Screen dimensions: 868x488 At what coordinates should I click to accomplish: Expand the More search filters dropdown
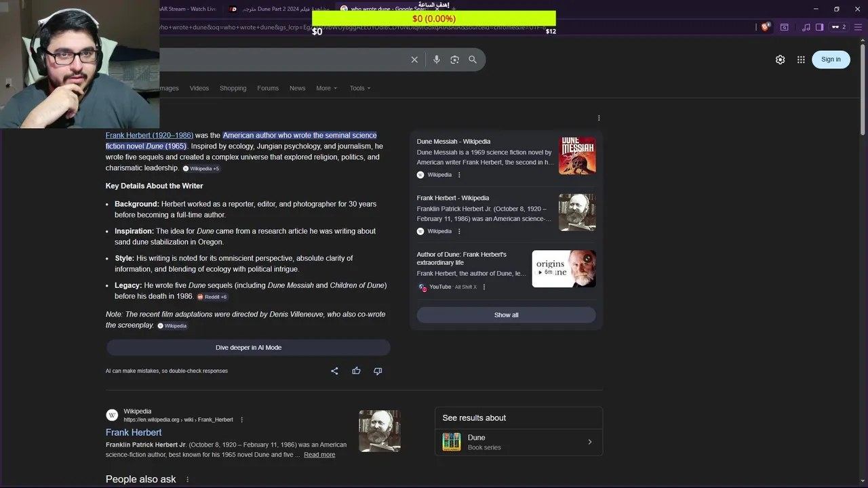(x=326, y=88)
